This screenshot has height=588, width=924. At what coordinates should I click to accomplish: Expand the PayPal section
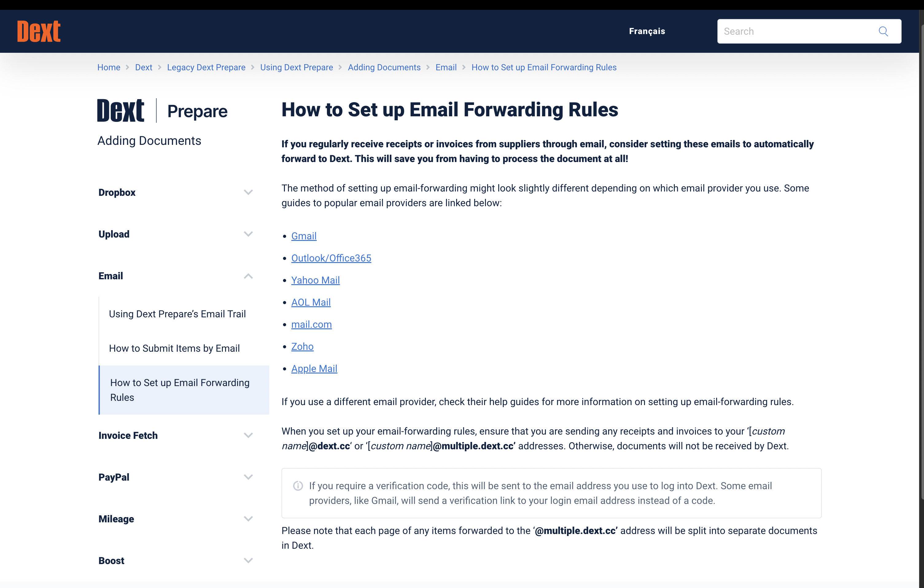[249, 477]
